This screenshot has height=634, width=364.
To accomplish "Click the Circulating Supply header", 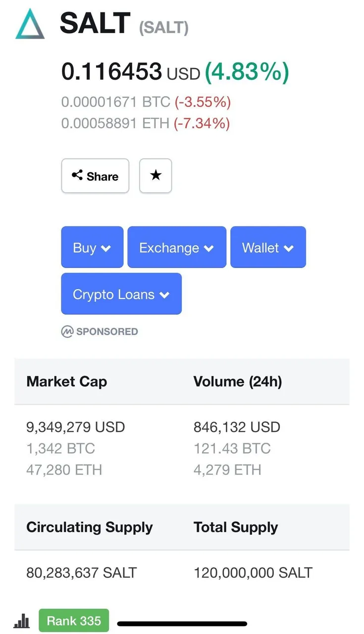I will 90,527.
